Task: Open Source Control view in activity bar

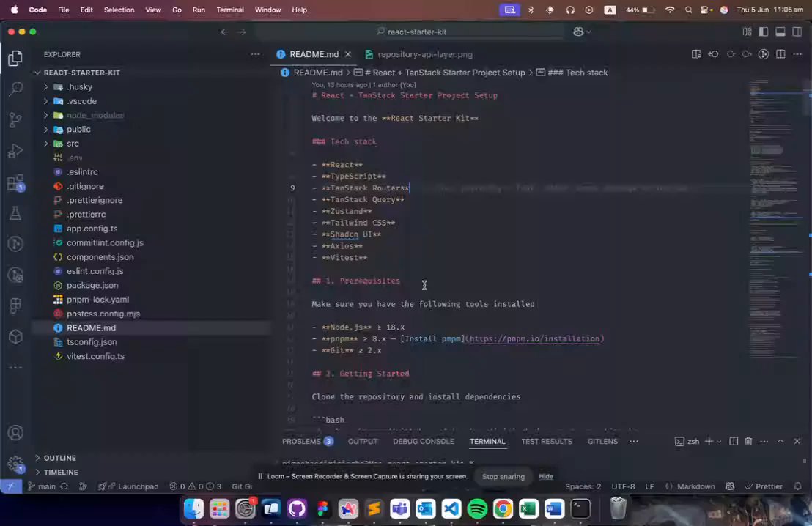Action: pyautogui.click(x=15, y=120)
